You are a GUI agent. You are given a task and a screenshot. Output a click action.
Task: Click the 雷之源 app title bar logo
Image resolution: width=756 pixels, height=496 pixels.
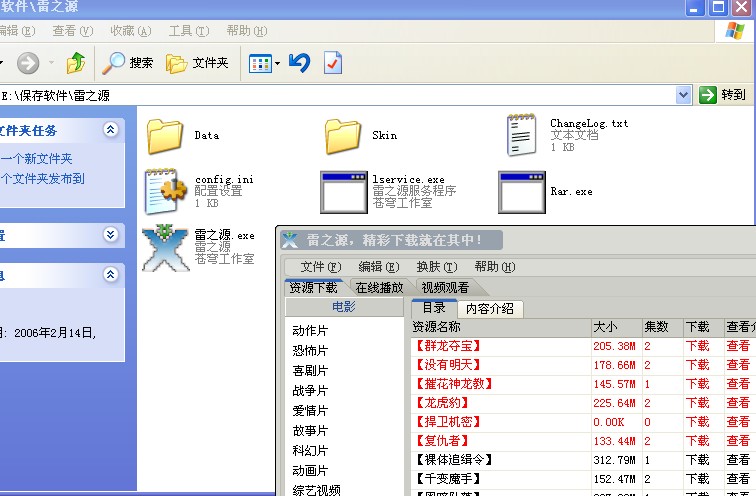tap(290, 240)
